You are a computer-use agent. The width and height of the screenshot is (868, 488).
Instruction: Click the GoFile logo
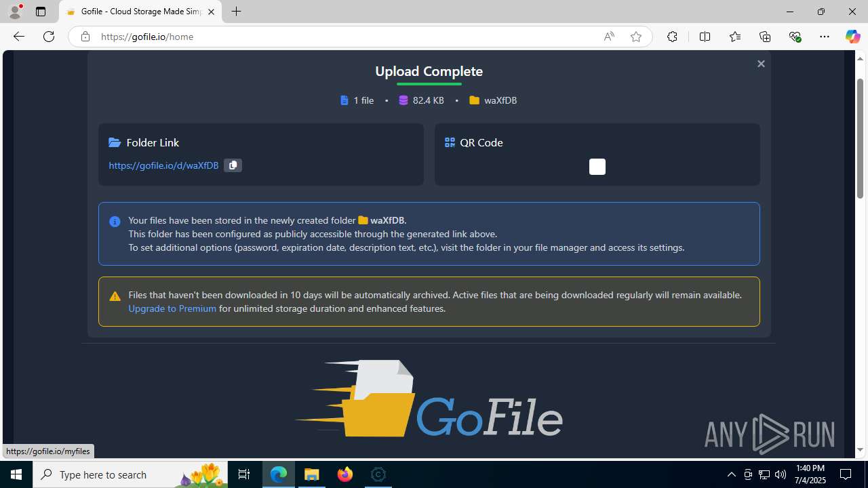coord(429,399)
